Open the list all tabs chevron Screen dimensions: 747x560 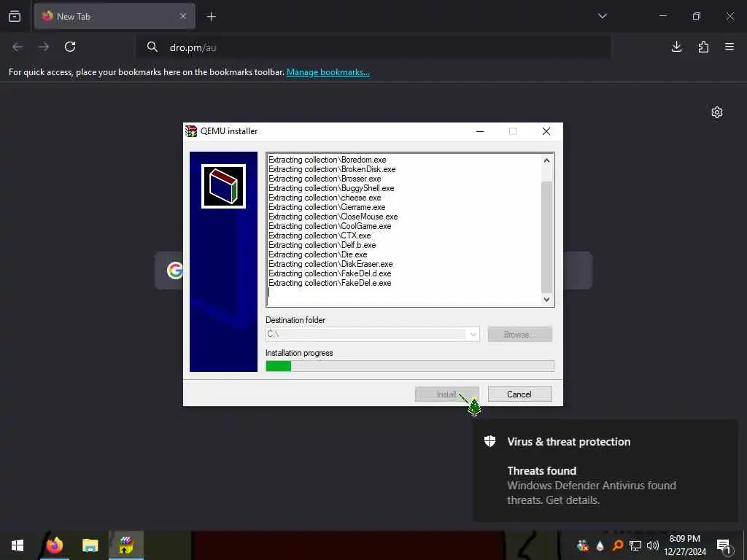click(x=602, y=16)
